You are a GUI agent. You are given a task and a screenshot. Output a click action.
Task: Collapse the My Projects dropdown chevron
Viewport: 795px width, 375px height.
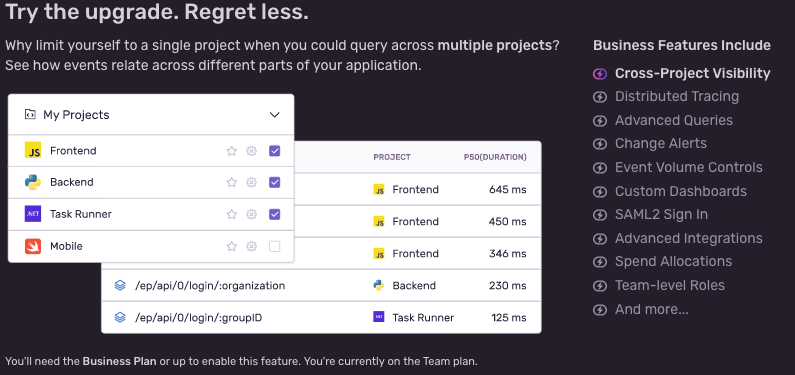(274, 115)
